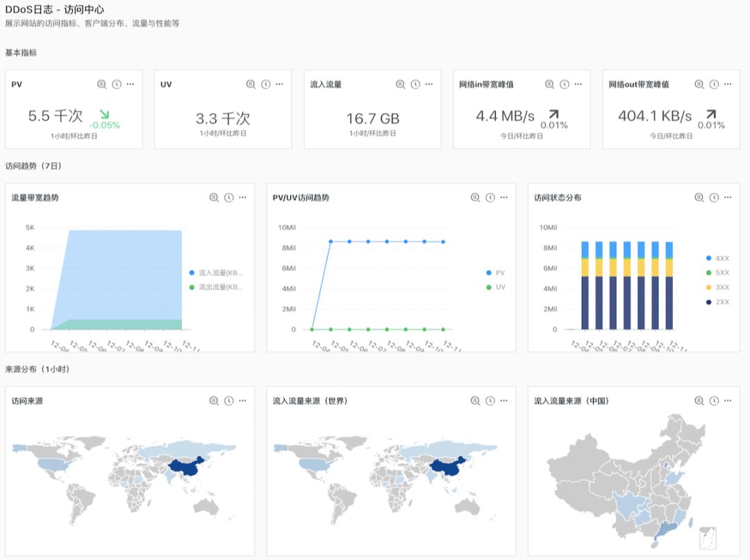750x560 pixels.
Task: Click the 404.1 KB/s bandwidth value
Action: tap(655, 116)
